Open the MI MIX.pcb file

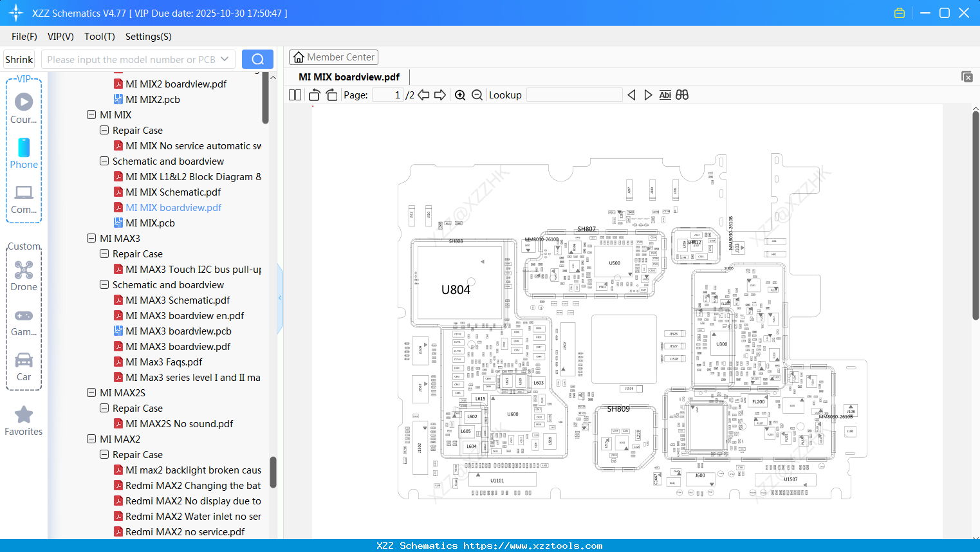coord(150,223)
